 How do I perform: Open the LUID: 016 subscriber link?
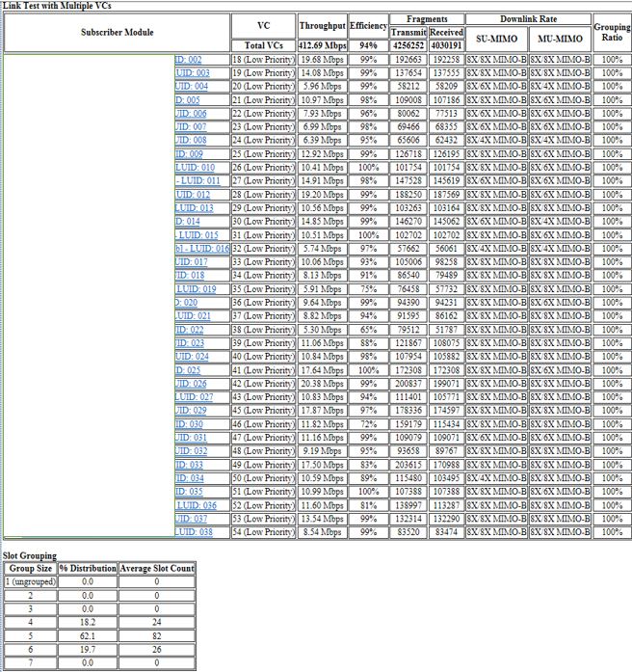coord(202,248)
